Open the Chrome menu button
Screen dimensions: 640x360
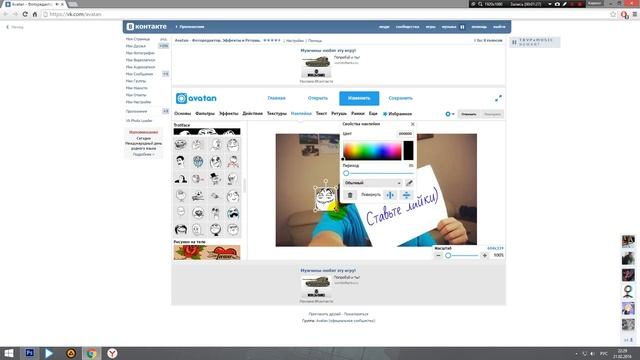pyautogui.click(x=635, y=14)
